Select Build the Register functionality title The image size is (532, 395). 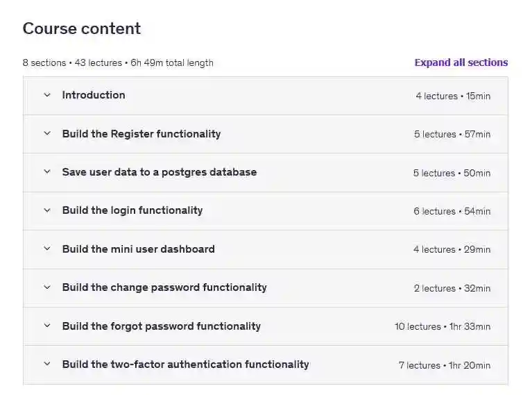click(x=141, y=134)
